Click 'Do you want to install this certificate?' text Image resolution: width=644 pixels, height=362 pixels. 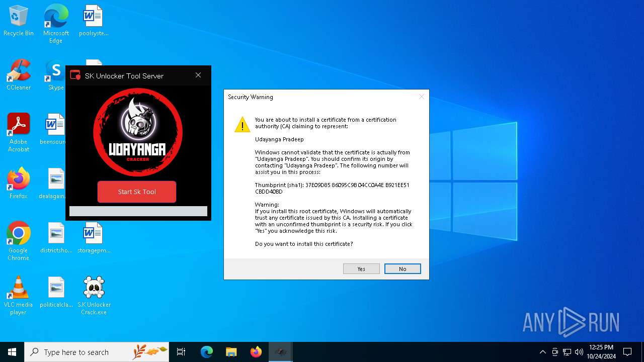(x=304, y=244)
